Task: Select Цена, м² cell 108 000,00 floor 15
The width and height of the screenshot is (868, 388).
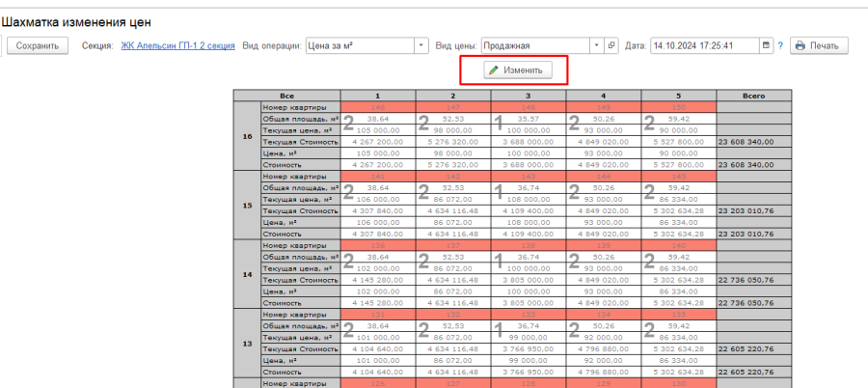Action: click(529, 222)
